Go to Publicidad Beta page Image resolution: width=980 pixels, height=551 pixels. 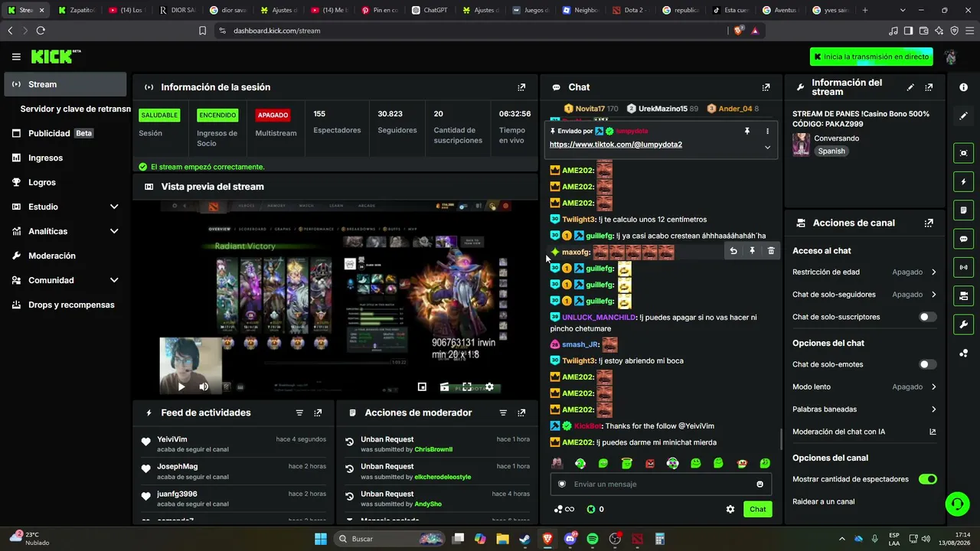(x=65, y=133)
